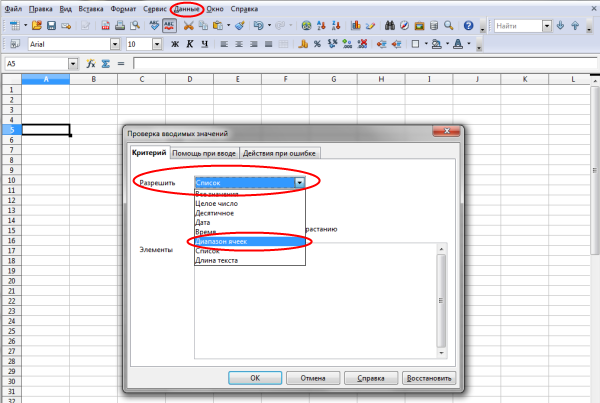Open the Undo history dropdown arrow
Screen dimensions: 600x403
coord(269,26)
